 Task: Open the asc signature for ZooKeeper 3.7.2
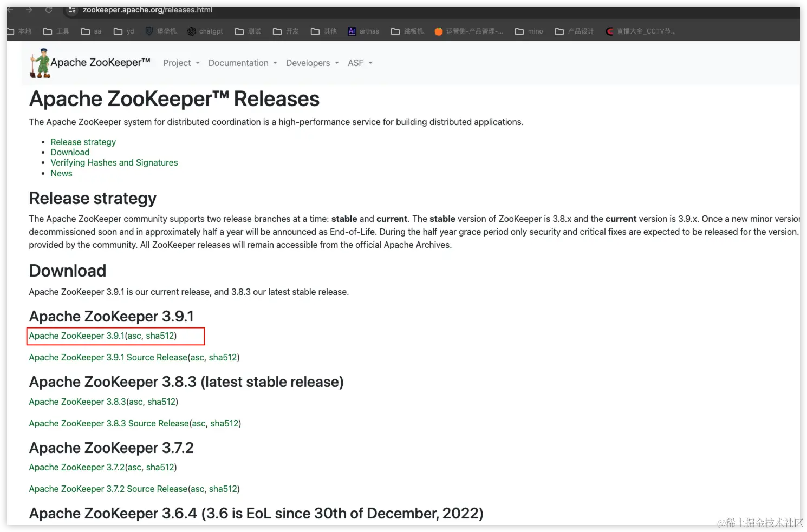tap(134, 468)
